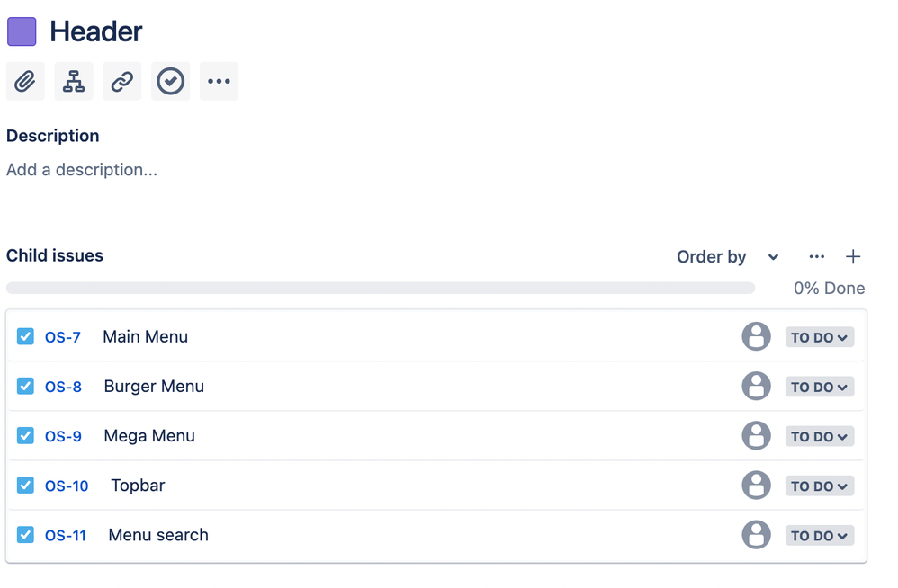The height and width of the screenshot is (588, 898).
Task: Click the OS-7 task type checkbox icon
Action: (x=25, y=336)
